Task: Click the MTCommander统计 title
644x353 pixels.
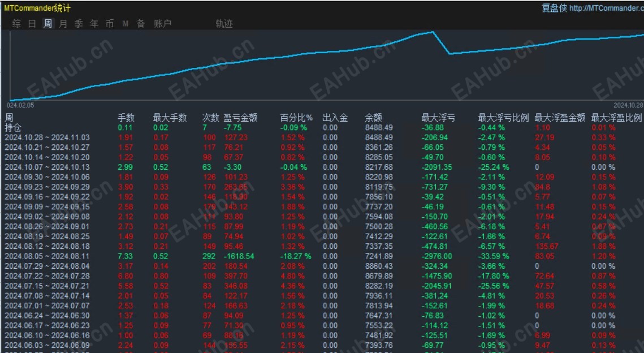Action: tap(37, 8)
